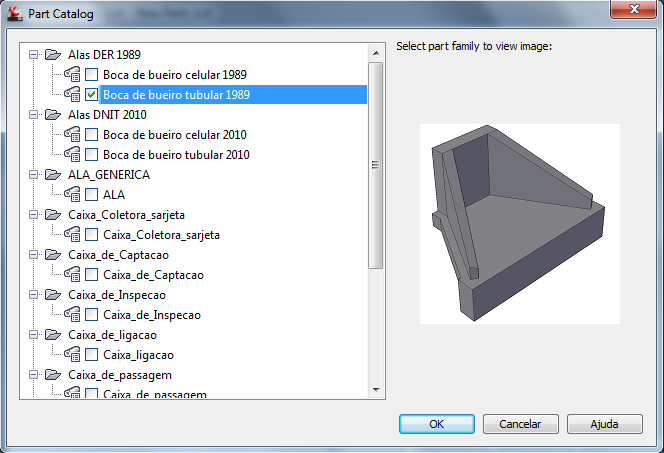Enable the ALA part family checkbox
This screenshot has height=453, width=664.
[91, 195]
